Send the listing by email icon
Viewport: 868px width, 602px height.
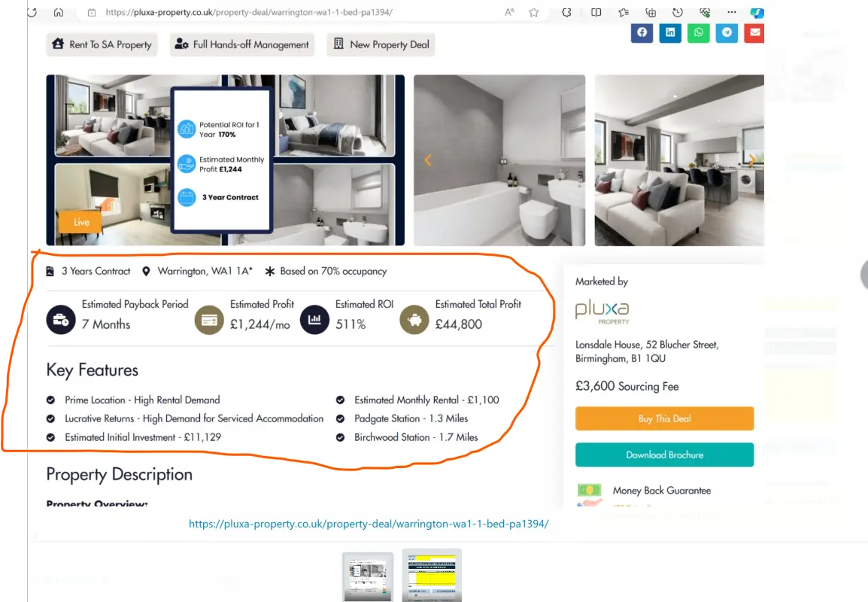tap(754, 32)
